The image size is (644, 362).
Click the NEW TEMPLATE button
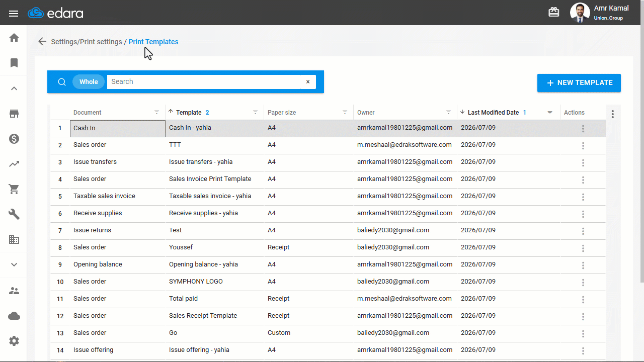click(x=579, y=83)
